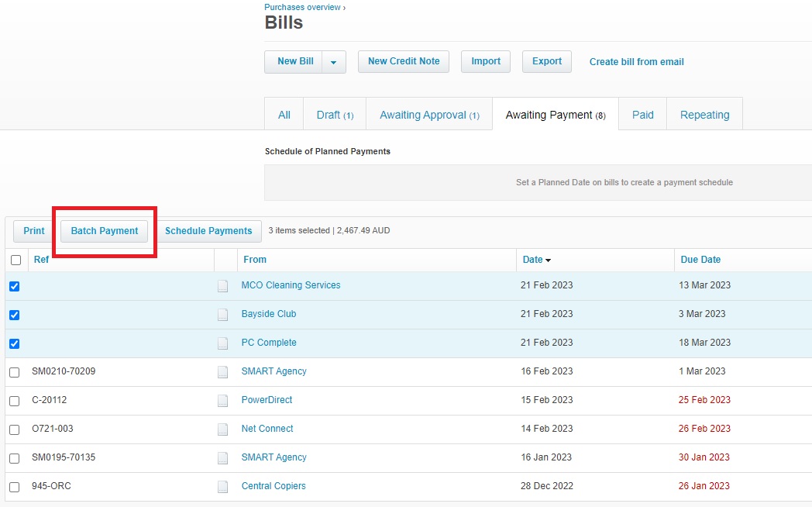Click the file icon on bill SM0210-70209
This screenshot has height=507, width=812.
coord(223,371)
